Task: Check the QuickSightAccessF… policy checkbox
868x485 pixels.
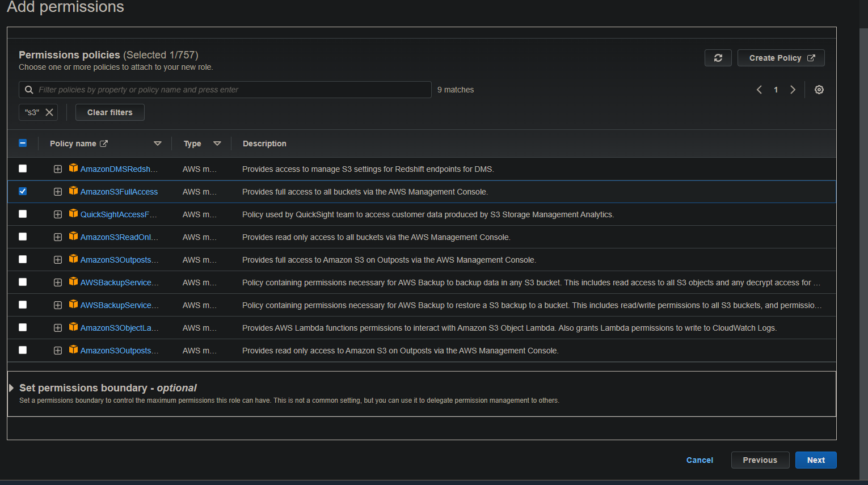Action: (x=23, y=214)
